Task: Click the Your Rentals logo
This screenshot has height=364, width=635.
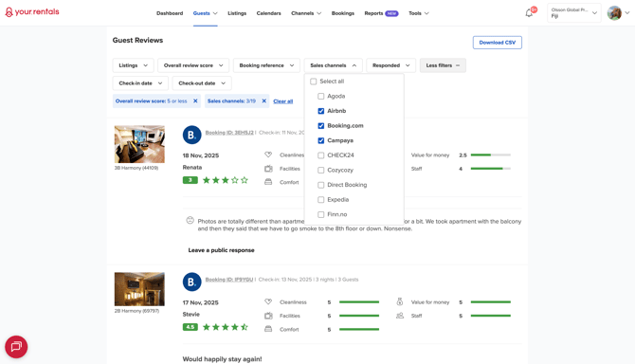Action: tap(32, 12)
